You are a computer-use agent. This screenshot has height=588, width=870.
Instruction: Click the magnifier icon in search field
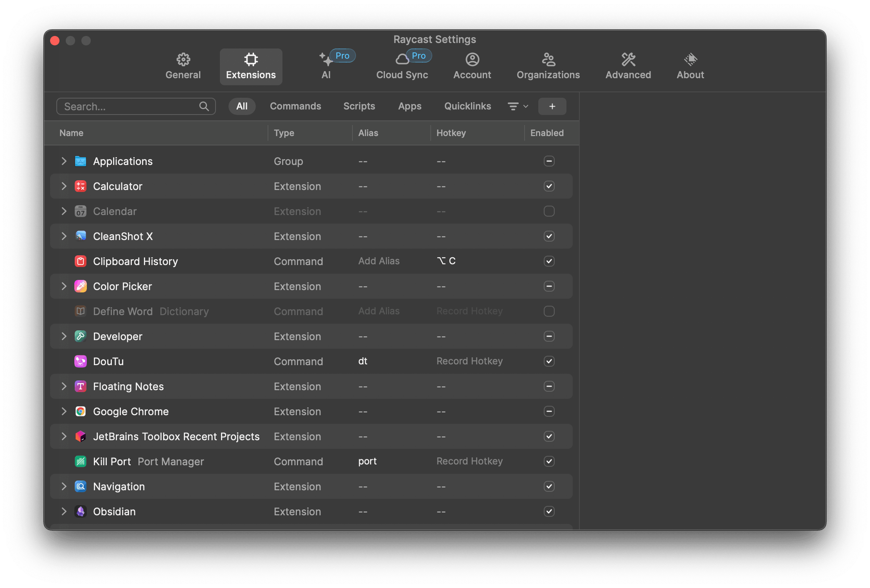(204, 106)
